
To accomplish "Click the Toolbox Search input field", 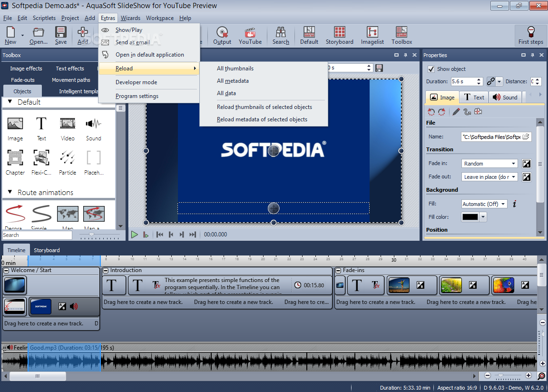I will click(x=37, y=235).
